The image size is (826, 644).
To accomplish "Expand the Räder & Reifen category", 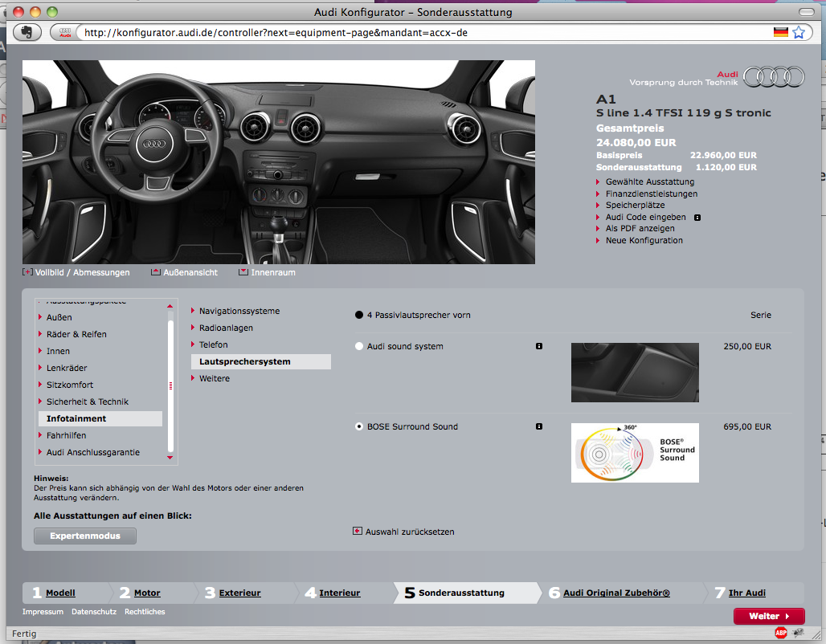I will [x=76, y=334].
